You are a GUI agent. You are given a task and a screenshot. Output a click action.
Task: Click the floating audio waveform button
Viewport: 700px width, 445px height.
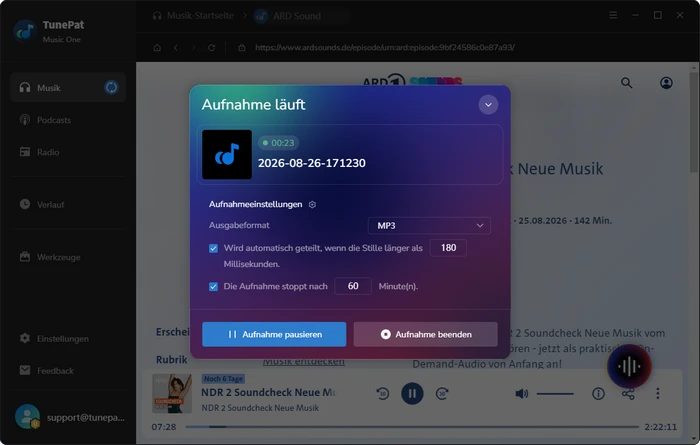click(x=629, y=366)
